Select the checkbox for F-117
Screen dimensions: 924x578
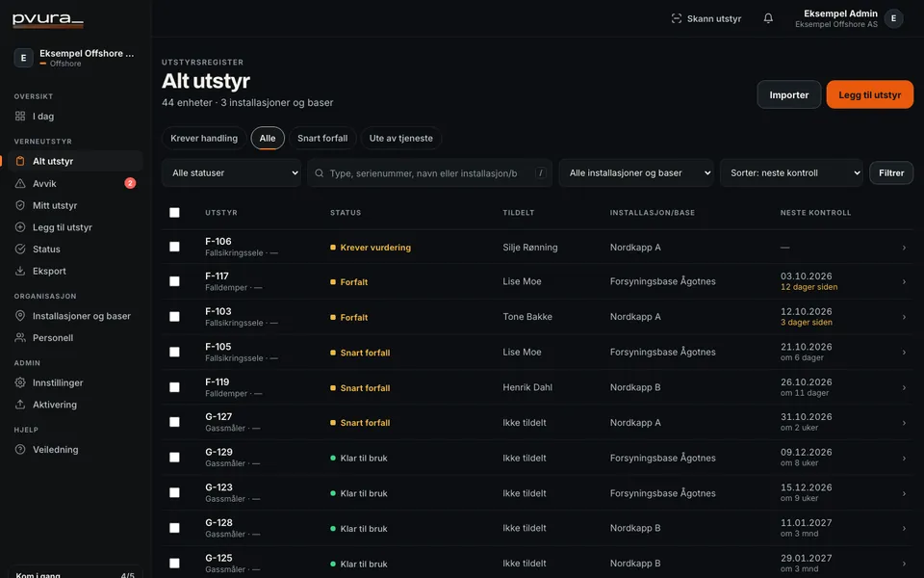(x=174, y=281)
